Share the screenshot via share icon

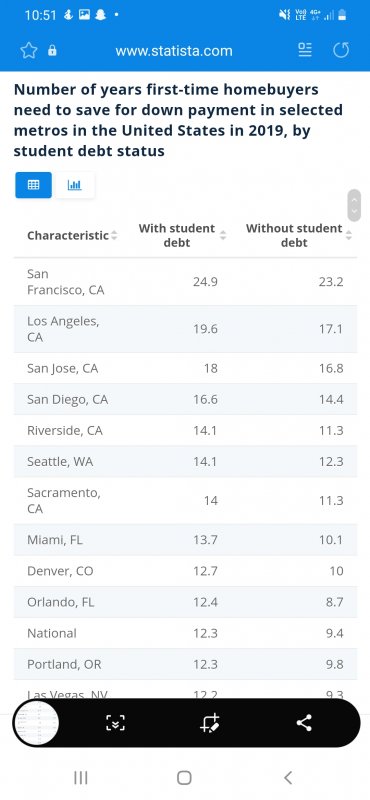[x=304, y=722]
